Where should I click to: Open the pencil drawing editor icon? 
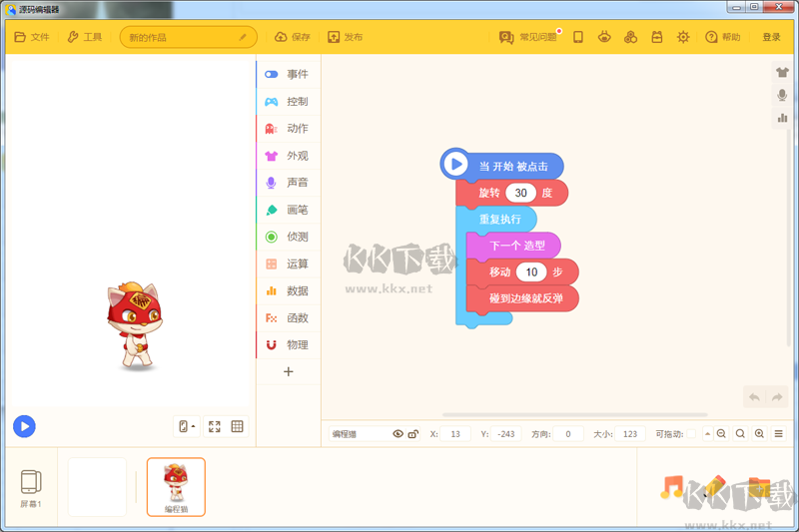(x=715, y=487)
